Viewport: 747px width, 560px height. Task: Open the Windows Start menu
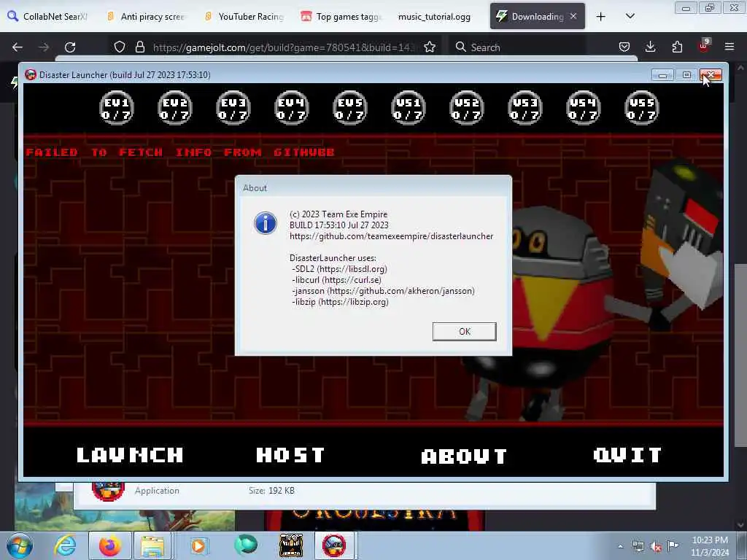coord(20,545)
